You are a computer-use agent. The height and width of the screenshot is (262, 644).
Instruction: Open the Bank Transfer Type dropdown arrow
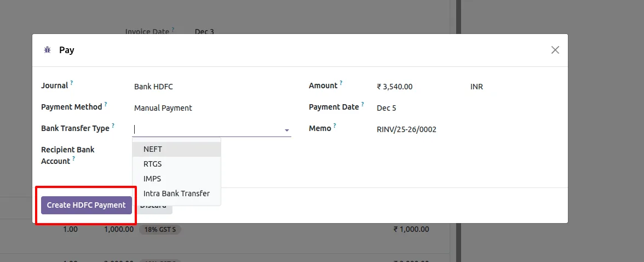tap(287, 130)
